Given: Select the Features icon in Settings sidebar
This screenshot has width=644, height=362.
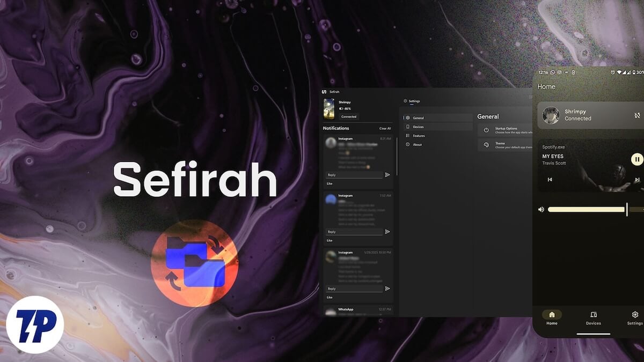Looking at the screenshot, I should click(x=407, y=136).
